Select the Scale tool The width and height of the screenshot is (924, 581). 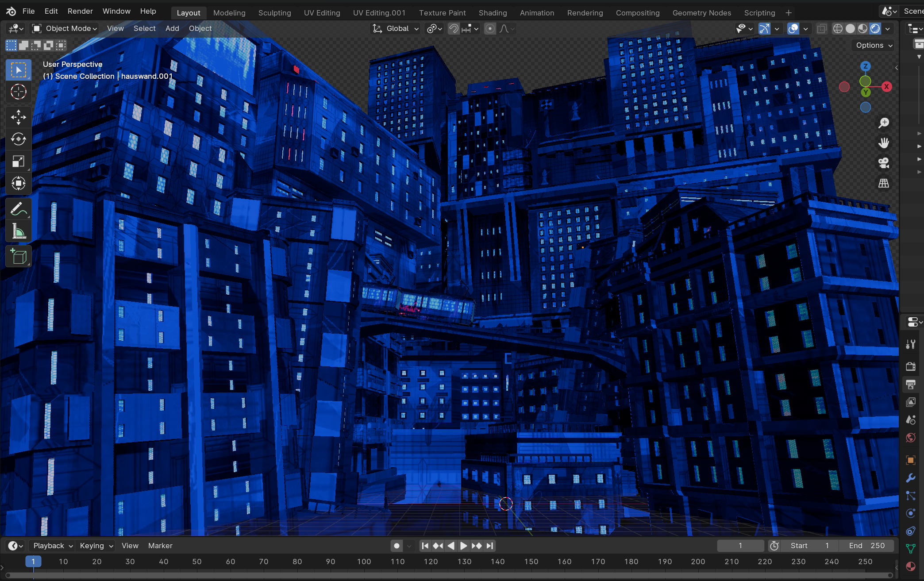coord(18,162)
